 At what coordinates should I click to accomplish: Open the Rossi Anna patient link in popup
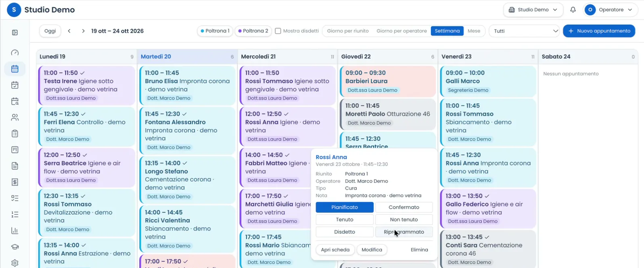[x=331, y=157]
